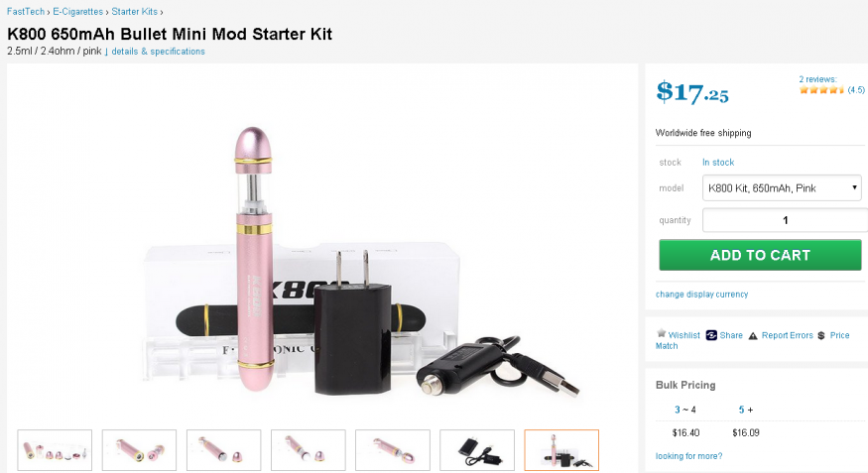Click the In stock status link
This screenshot has width=868, height=473.
[718, 162]
